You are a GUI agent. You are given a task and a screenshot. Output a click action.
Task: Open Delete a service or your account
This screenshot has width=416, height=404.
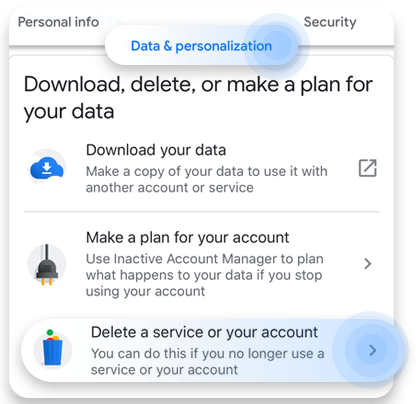204,332
